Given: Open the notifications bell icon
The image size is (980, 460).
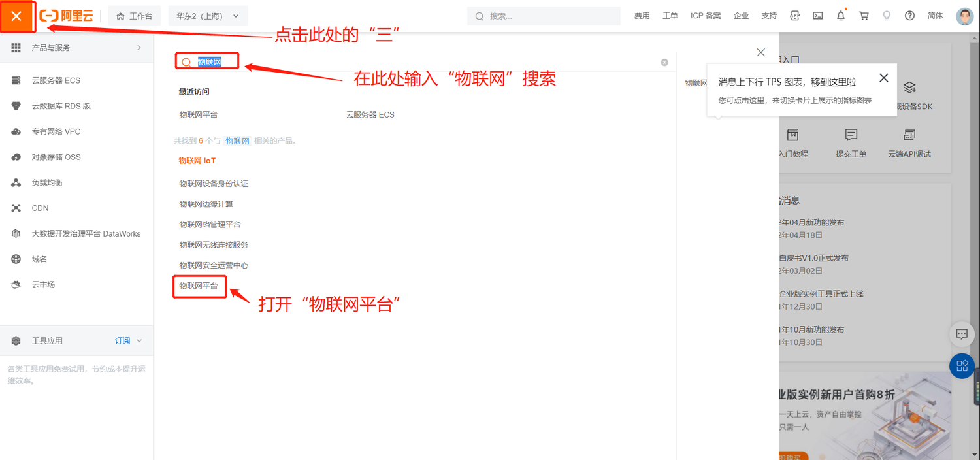Looking at the screenshot, I should [841, 16].
